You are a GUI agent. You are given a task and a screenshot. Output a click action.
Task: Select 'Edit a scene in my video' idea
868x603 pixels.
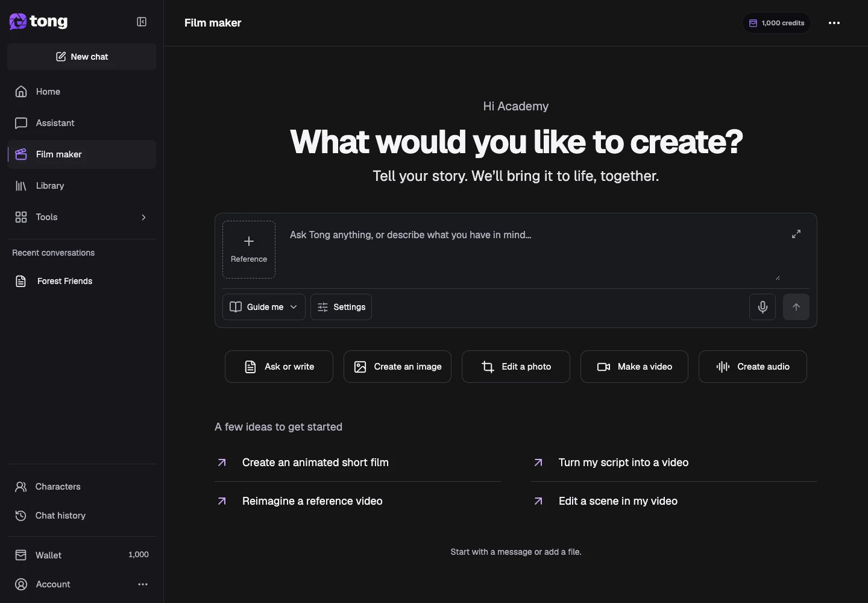(674, 501)
